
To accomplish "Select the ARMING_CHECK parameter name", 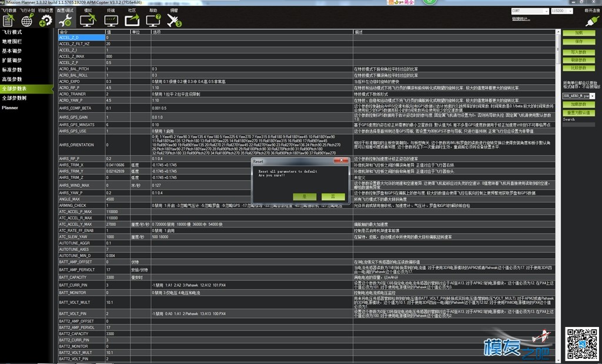I will point(72,205).
